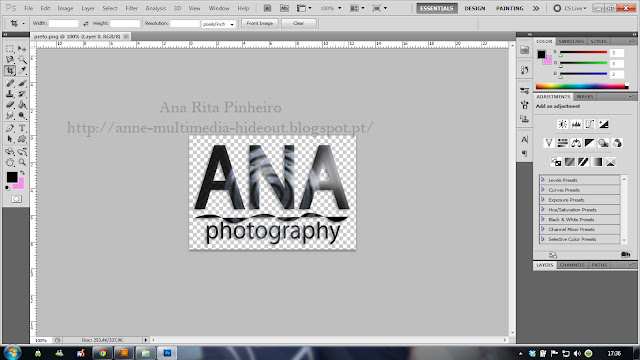
Task: Select the Rectangular Marquee tool
Action: (10, 49)
